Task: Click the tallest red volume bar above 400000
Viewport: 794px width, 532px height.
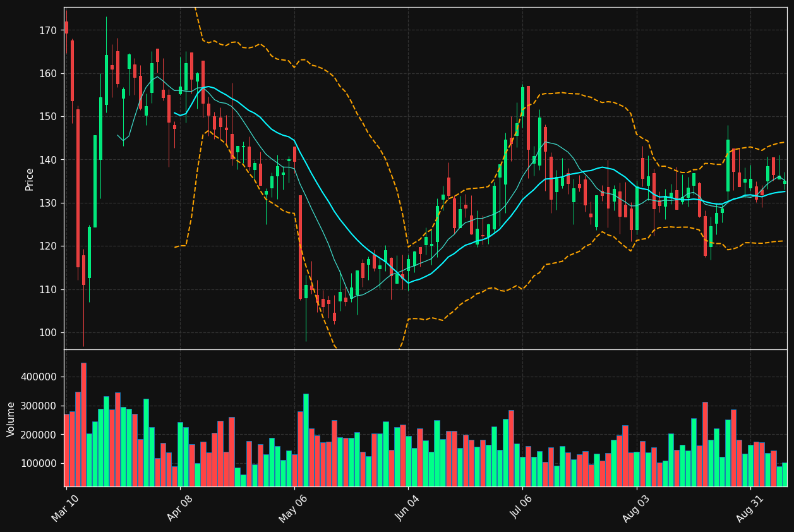Action: click(x=83, y=425)
